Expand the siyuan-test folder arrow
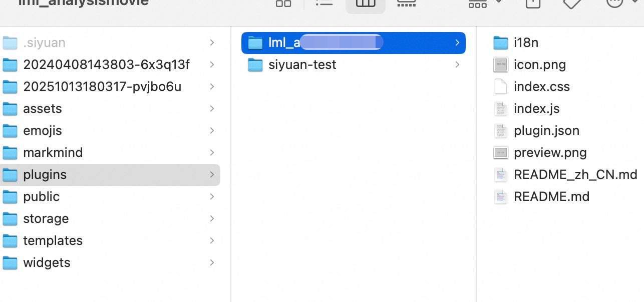This screenshot has height=302, width=644. pyautogui.click(x=457, y=64)
